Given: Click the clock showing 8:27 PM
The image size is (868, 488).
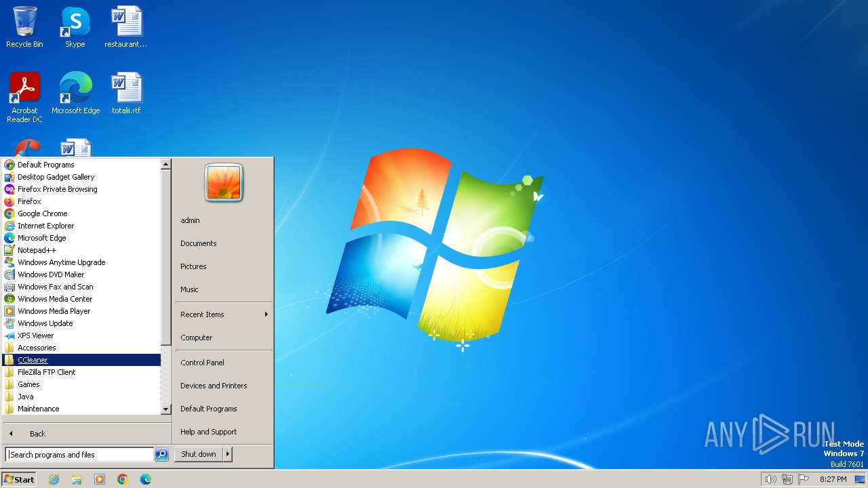Looking at the screenshot, I should click(x=833, y=479).
